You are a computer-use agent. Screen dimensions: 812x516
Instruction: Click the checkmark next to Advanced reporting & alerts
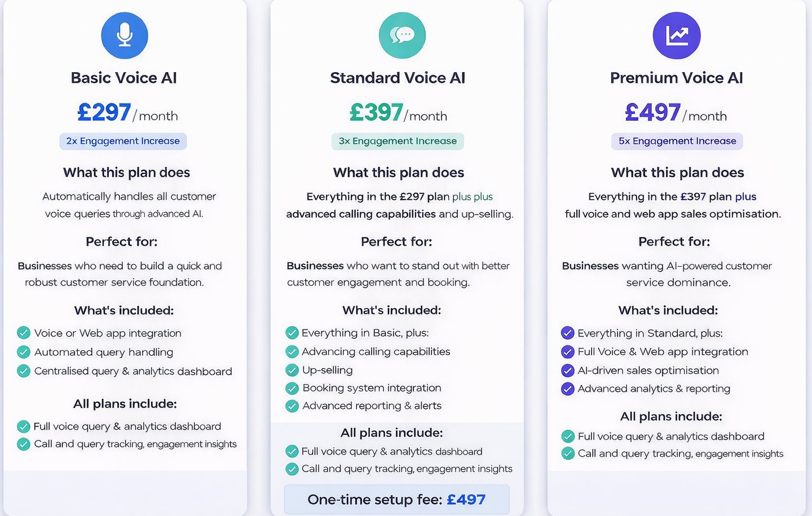[x=292, y=406]
